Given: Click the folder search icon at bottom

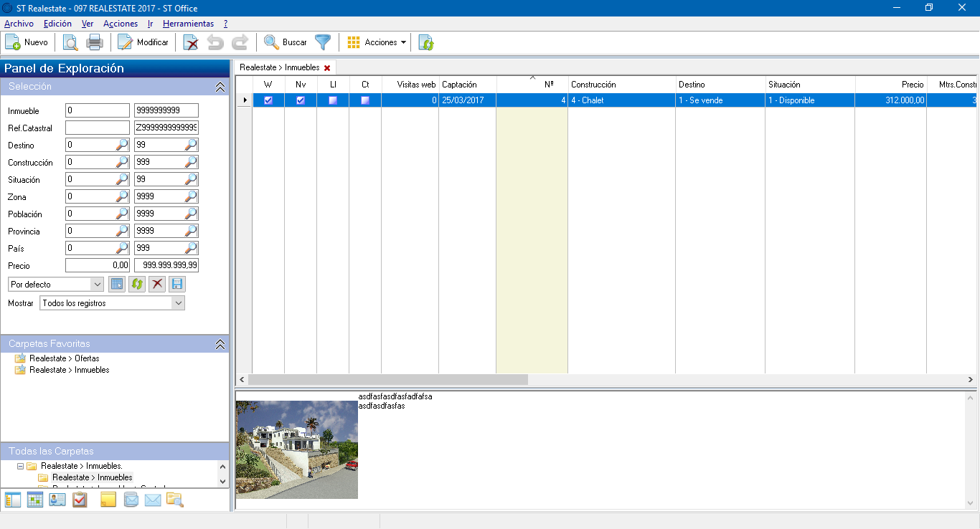Looking at the screenshot, I should click(x=175, y=500).
